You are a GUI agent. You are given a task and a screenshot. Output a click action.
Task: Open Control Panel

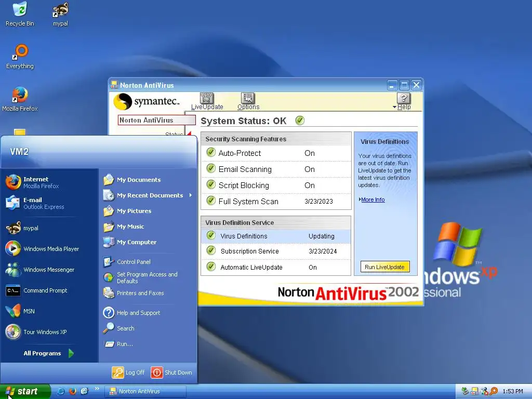point(148,262)
